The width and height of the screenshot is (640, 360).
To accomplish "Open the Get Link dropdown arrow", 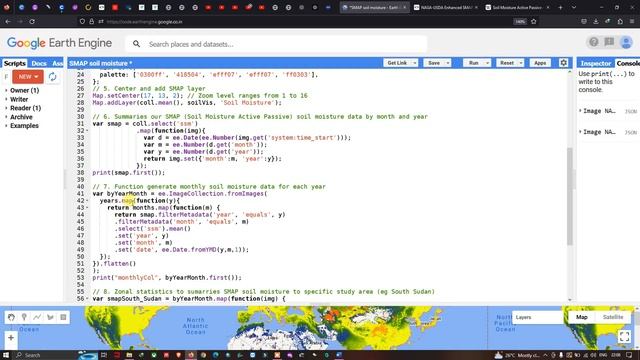I will click(415, 63).
